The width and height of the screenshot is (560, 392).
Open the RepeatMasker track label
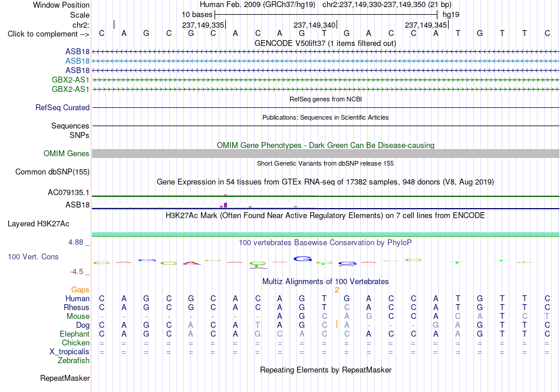[x=65, y=378]
